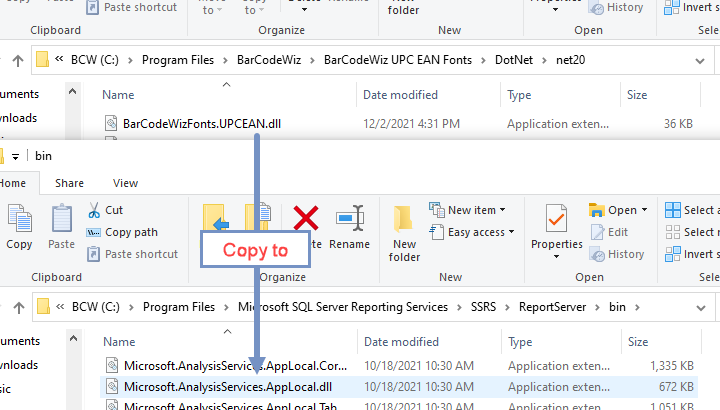Expand net20 window address bar history dropdown
Viewport: 720px width, 410px height.
tap(700, 61)
